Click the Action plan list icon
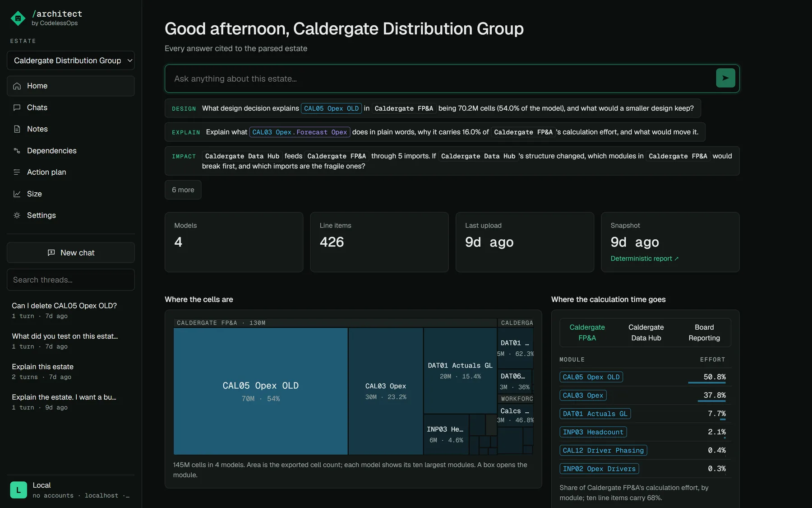 17,172
